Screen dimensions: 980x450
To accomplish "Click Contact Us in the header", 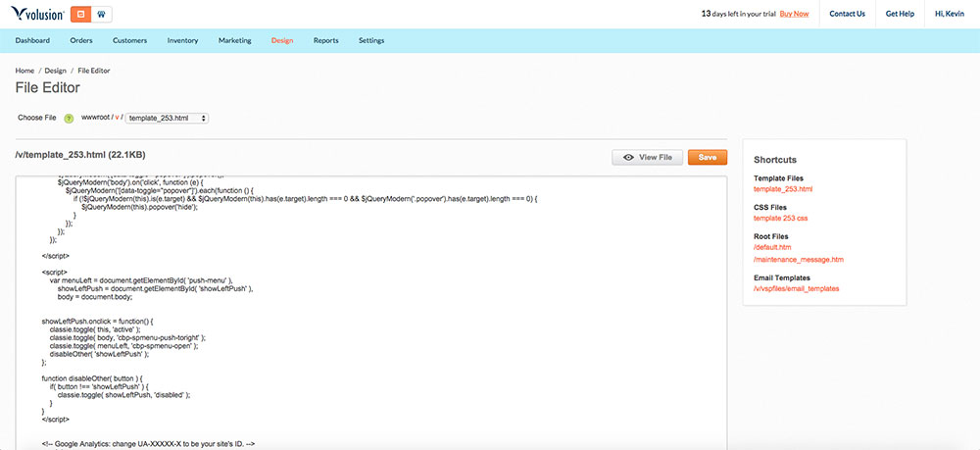I will click(848, 14).
